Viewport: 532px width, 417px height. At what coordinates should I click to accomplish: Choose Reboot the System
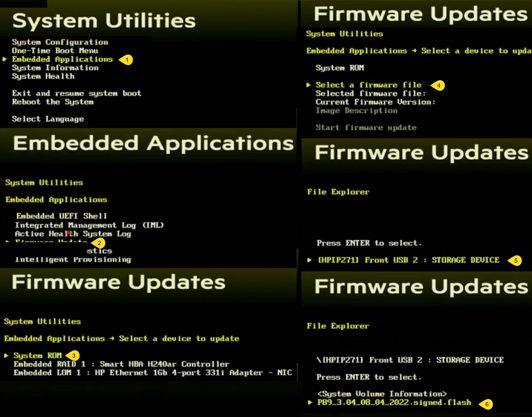tap(53, 102)
